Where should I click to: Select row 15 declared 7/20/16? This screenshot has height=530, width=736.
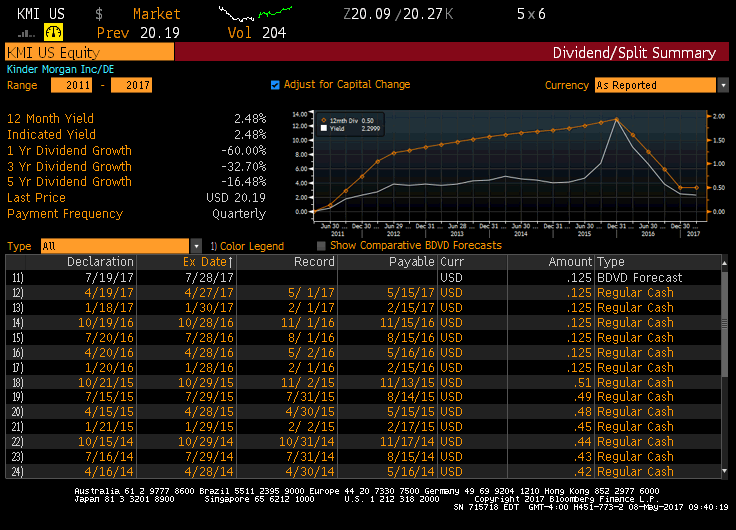coord(364,338)
